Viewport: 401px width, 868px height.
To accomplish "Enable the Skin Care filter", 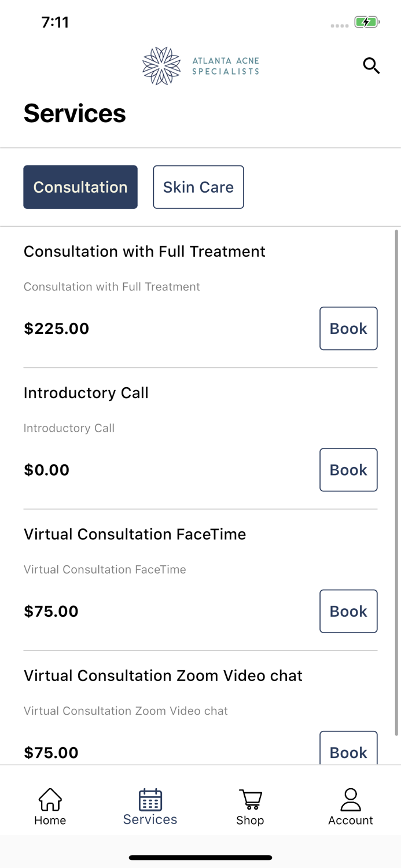I will [x=198, y=186].
